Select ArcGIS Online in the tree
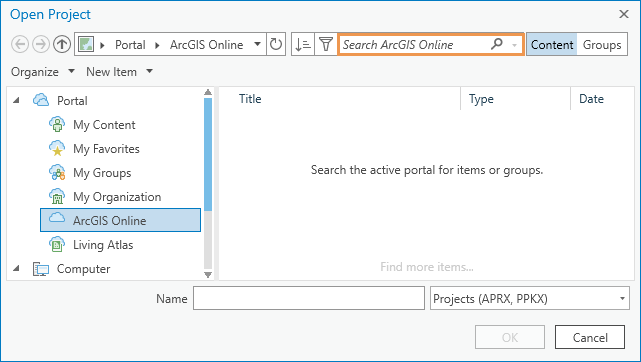The image size is (641, 362). click(120, 220)
